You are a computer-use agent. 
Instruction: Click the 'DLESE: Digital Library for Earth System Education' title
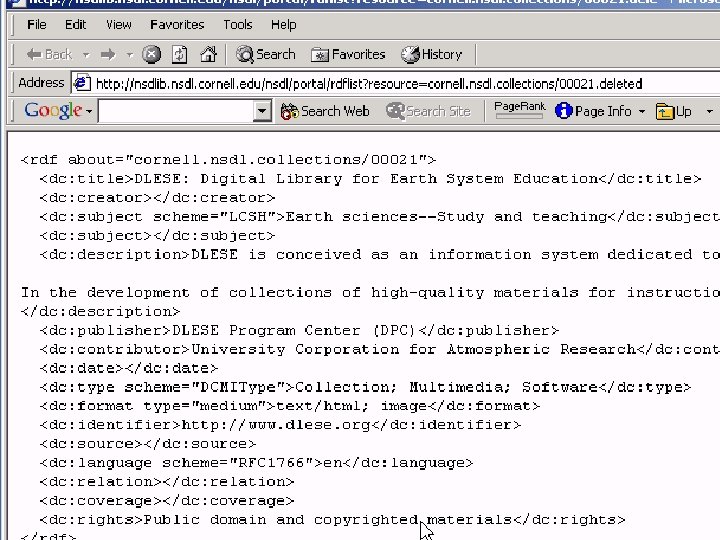pos(366,179)
